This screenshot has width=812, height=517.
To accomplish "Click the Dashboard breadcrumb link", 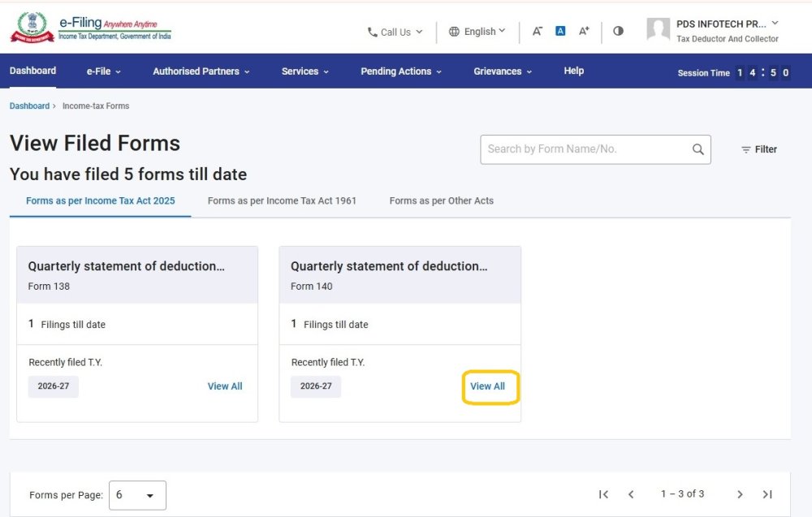I will coord(29,106).
